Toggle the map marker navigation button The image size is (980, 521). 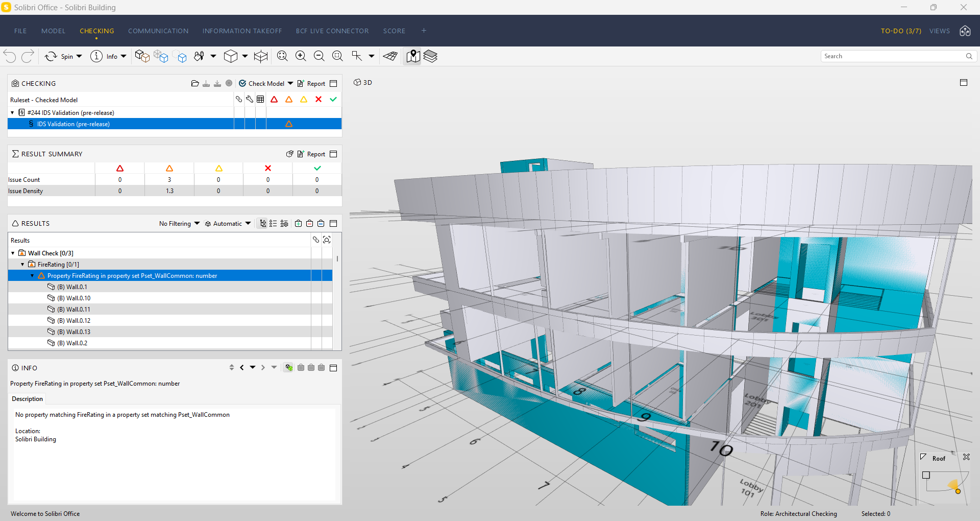(413, 56)
